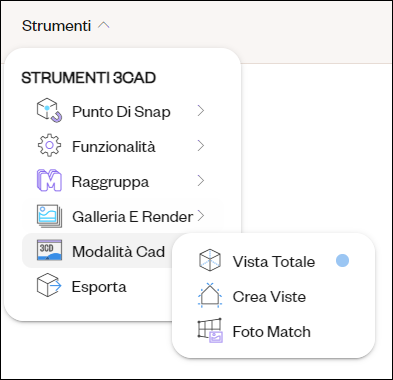The height and width of the screenshot is (380, 393).
Task: Click the Esporta cube-arrow icon
Action: coord(49,285)
